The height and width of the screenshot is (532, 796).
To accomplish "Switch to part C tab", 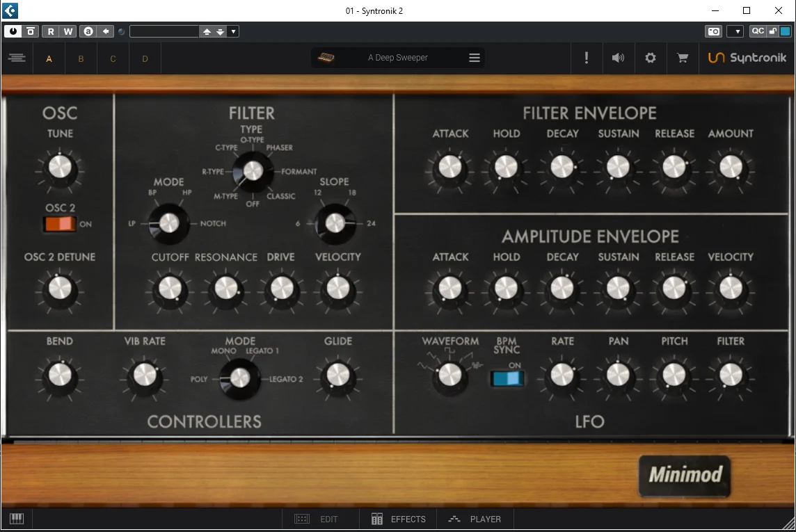I will point(113,59).
